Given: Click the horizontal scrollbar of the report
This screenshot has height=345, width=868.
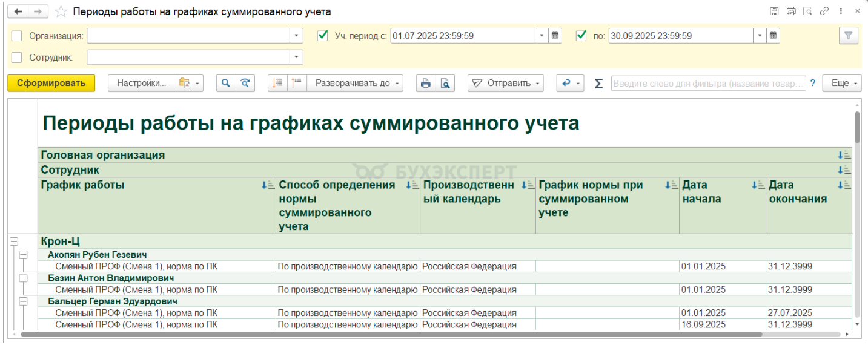Looking at the screenshot, I should click(x=391, y=334).
